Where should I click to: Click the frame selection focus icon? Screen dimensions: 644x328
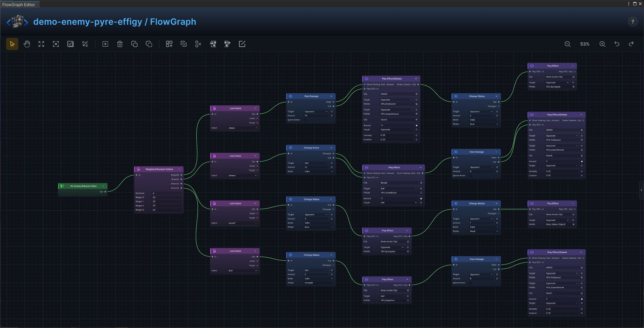click(x=56, y=44)
